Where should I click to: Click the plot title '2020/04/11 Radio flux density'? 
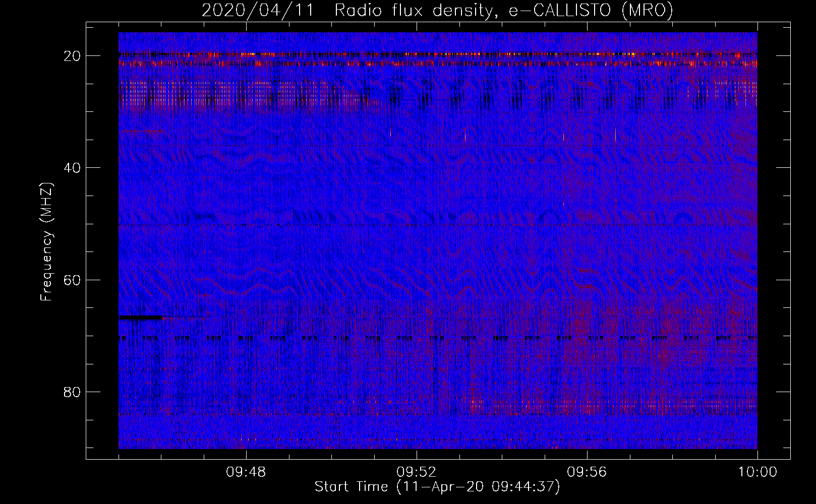tap(438, 10)
